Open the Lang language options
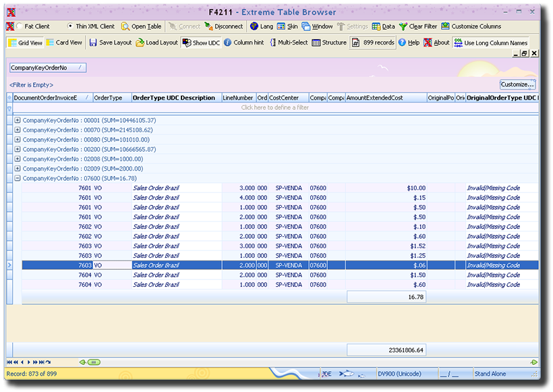Viewport: 553px width, 392px height. click(x=262, y=26)
